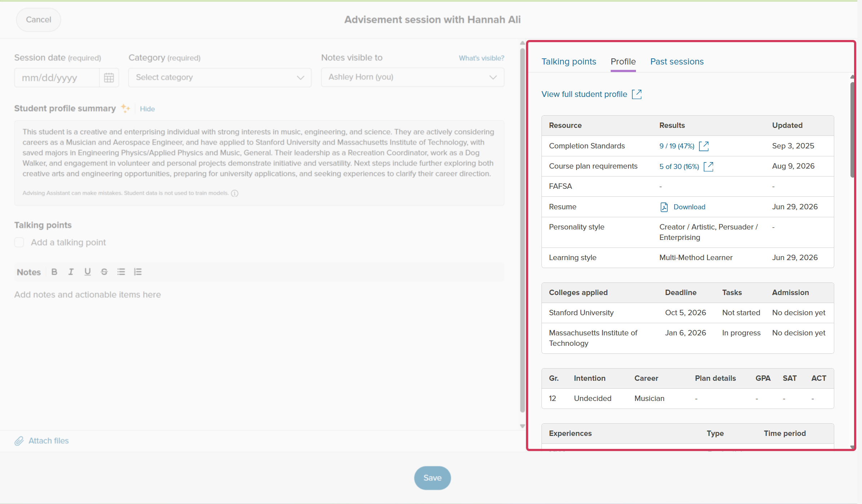Toggle strikethrough formatting in Notes
862x504 pixels.
[104, 272]
